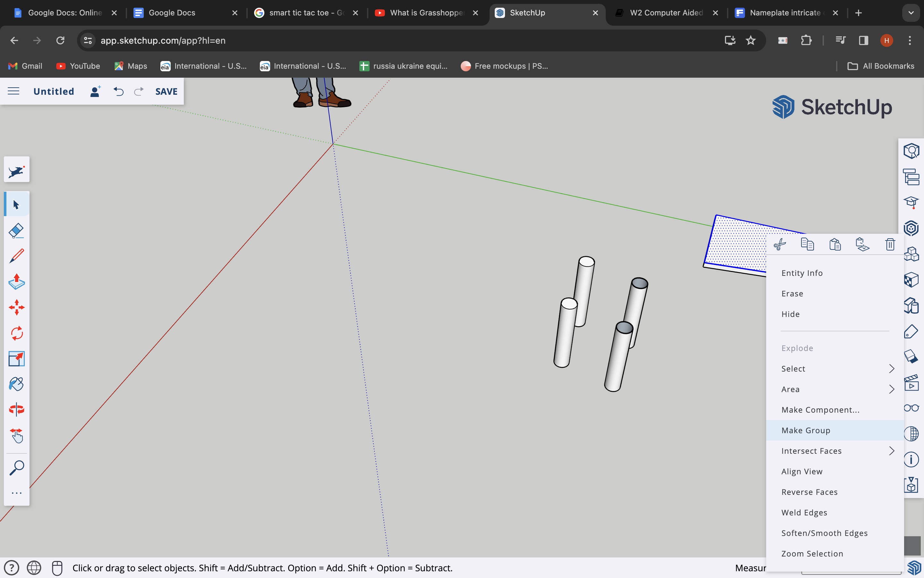
Task: Click the trash Delete icon in context menu
Action: tap(890, 244)
